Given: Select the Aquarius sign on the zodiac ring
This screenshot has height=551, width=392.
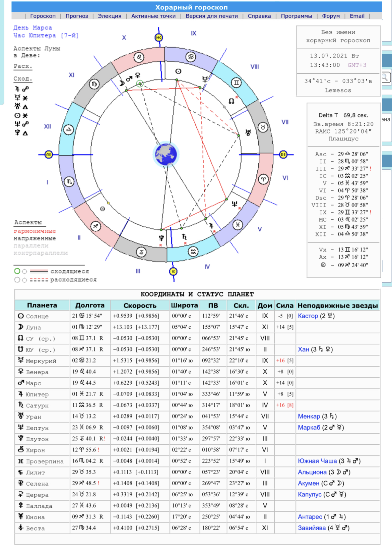Looking at the screenshot, I should pos(193,251).
